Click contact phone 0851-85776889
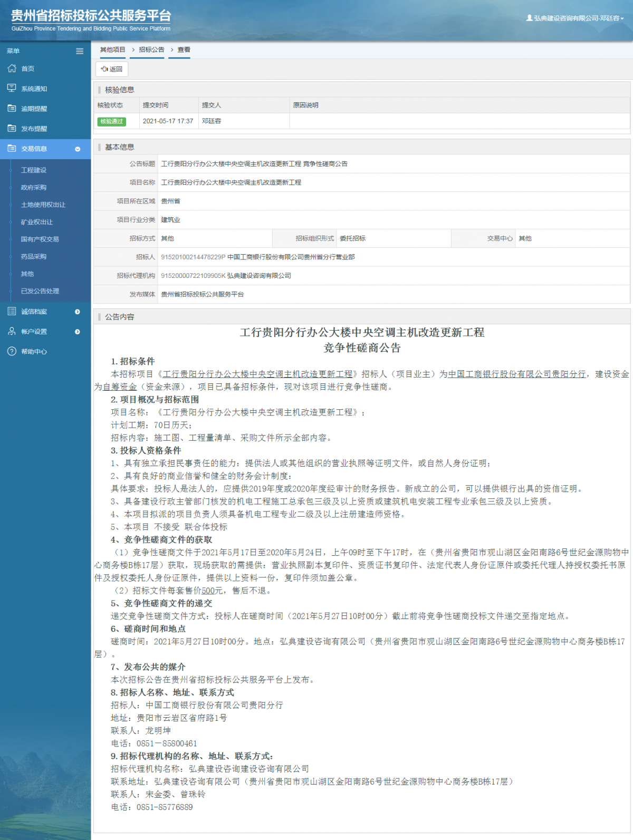 [165, 808]
